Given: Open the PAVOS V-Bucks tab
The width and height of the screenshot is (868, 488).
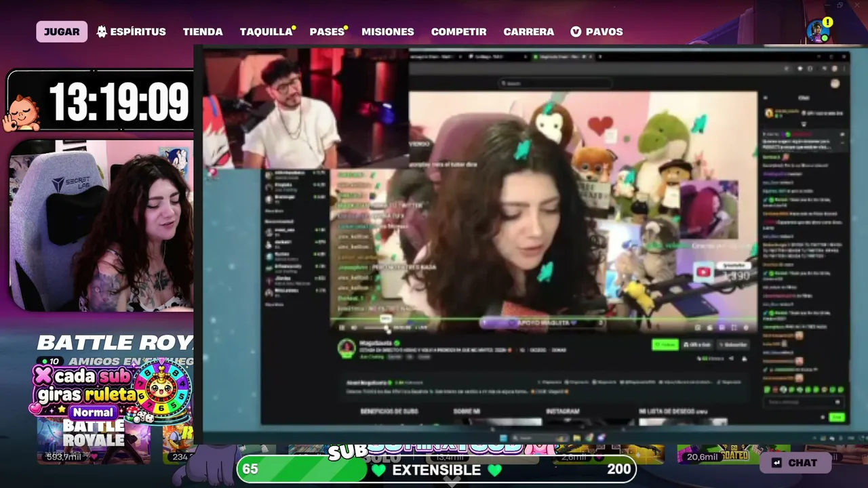Looking at the screenshot, I should [597, 32].
